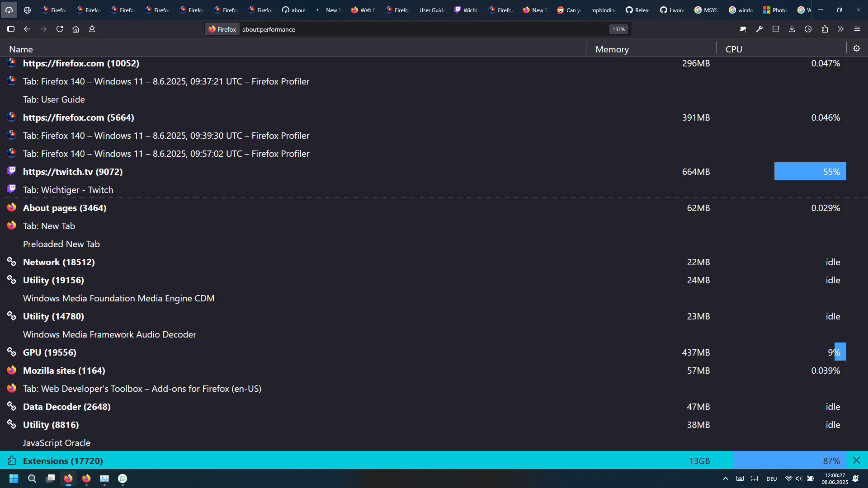Open the taskbar clock and calendar

(x=835, y=479)
